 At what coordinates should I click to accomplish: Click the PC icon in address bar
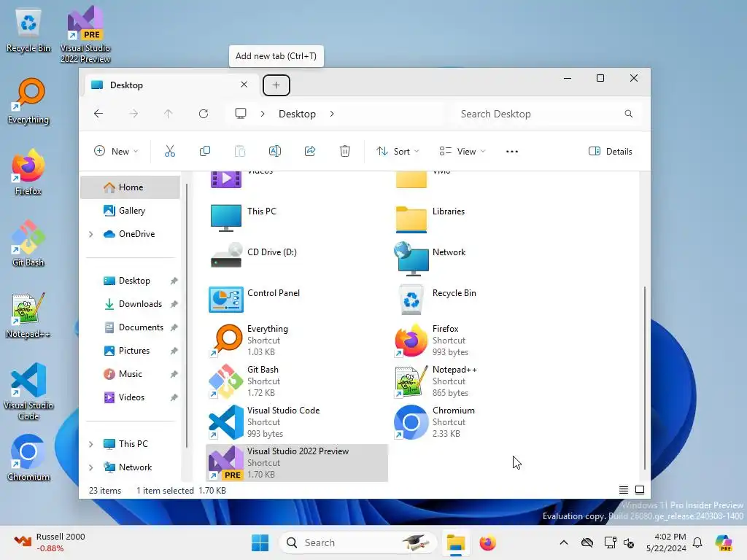coord(241,114)
